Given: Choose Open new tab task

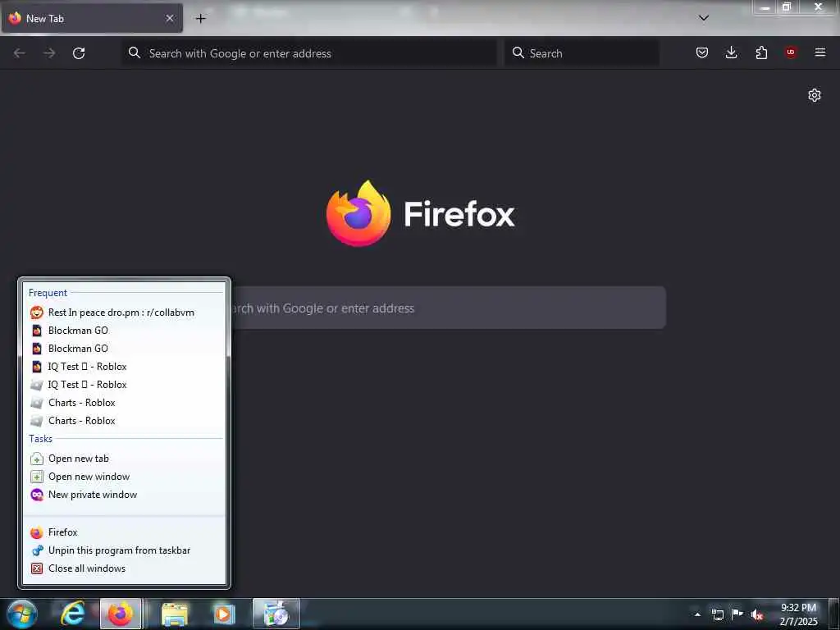Looking at the screenshot, I should tap(125, 459).
